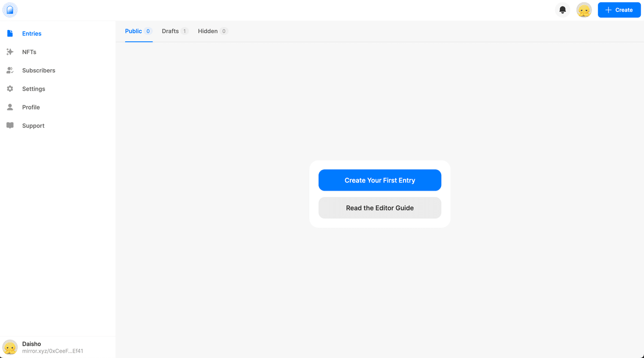Open Read the Editor Guide

pyautogui.click(x=379, y=208)
